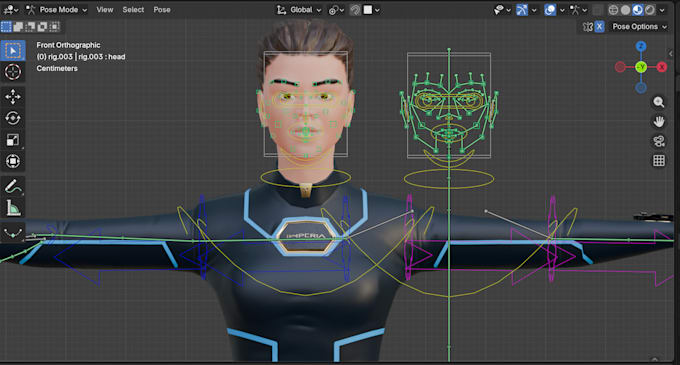Select the Move tool
The height and width of the screenshot is (365, 680).
click(x=13, y=97)
